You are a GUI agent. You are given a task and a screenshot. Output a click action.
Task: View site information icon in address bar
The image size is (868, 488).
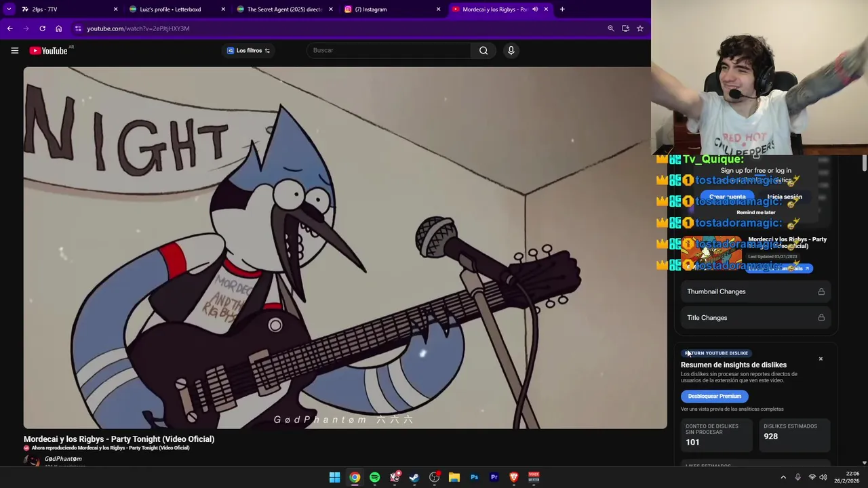(x=79, y=28)
